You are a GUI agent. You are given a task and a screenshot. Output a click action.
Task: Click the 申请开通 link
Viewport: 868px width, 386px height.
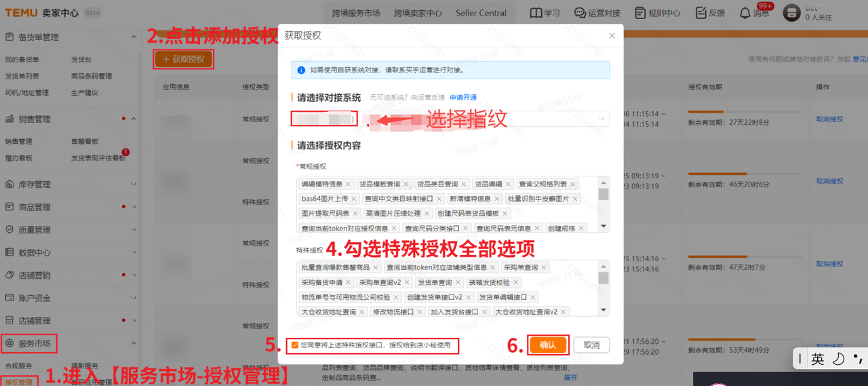[x=463, y=98]
